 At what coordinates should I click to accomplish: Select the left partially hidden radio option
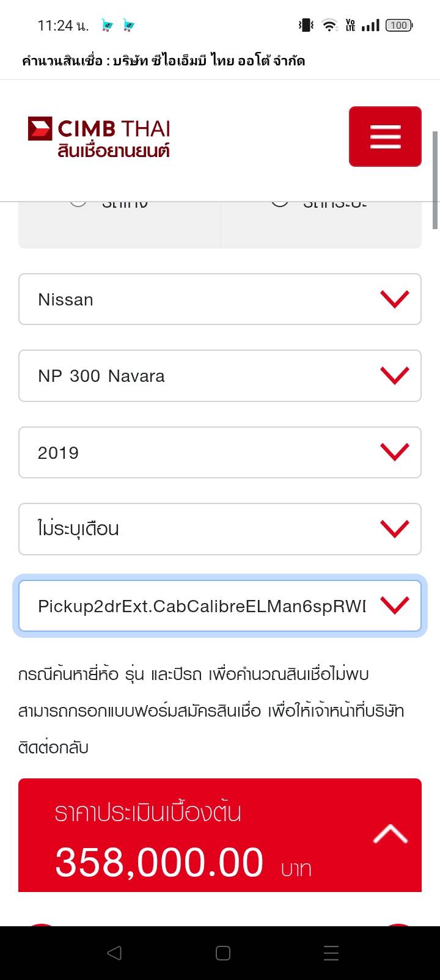(x=78, y=203)
